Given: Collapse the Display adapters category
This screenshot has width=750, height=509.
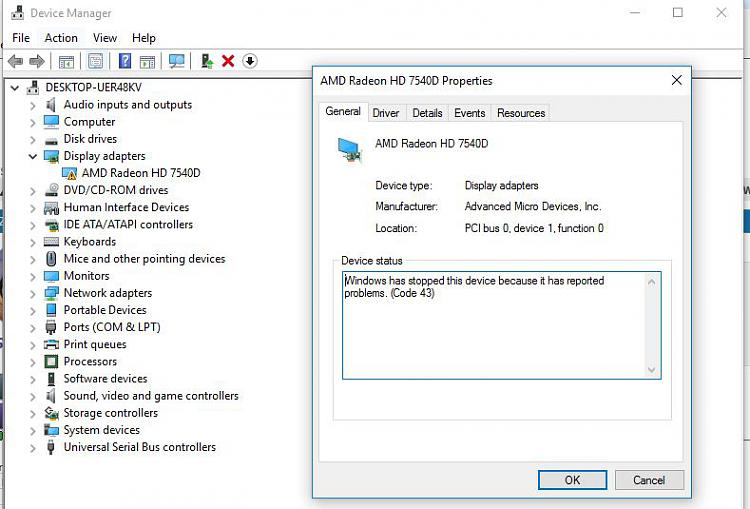Looking at the screenshot, I should point(33,156).
